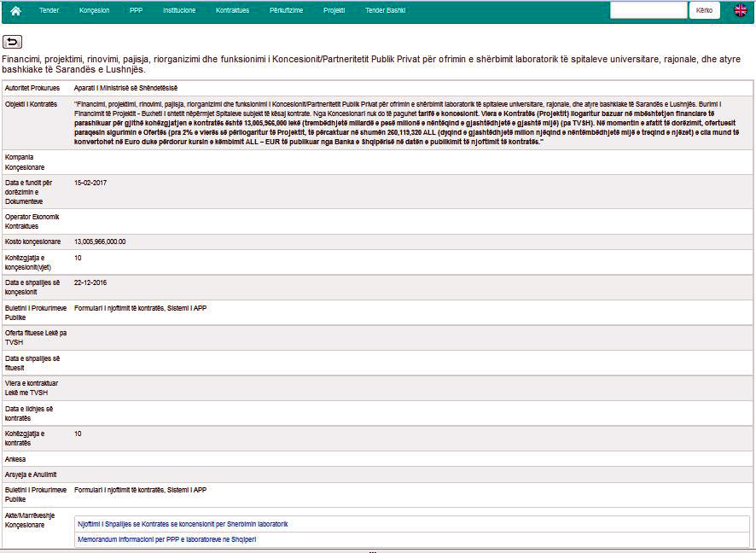The width and height of the screenshot is (756, 553).
Task: Open Memorandum Informacioni per PPP link
Action: pos(167,539)
